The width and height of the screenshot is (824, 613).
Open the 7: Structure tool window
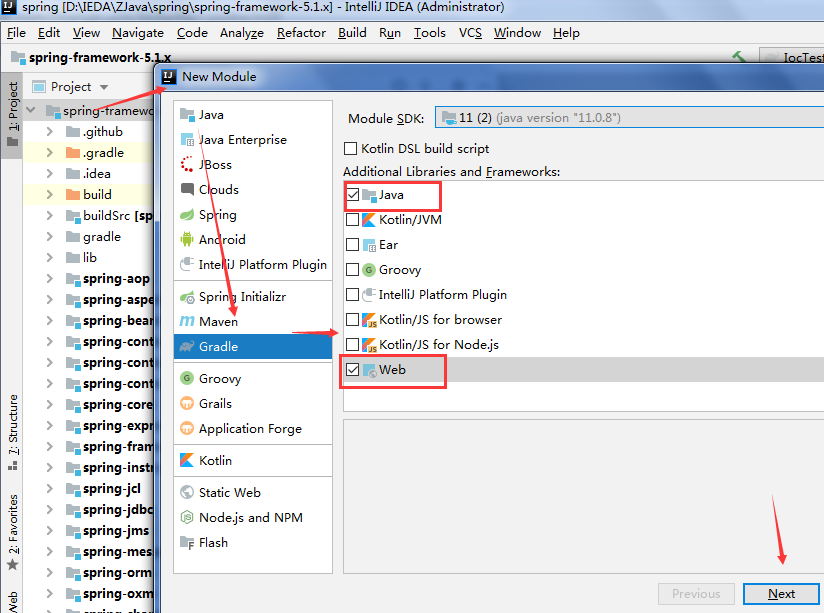point(12,432)
